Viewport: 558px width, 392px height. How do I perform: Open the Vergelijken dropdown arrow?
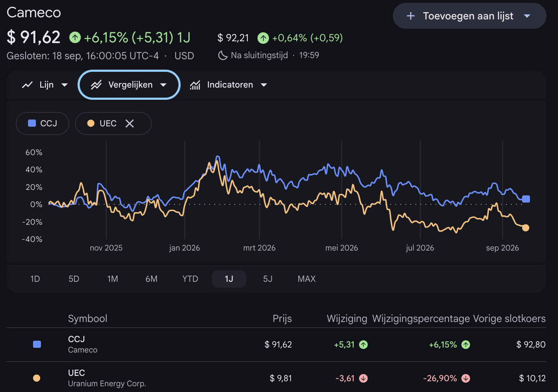tap(163, 85)
